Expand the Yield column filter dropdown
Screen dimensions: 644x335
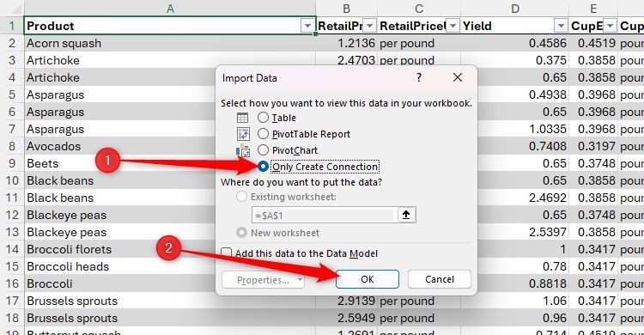click(x=561, y=27)
